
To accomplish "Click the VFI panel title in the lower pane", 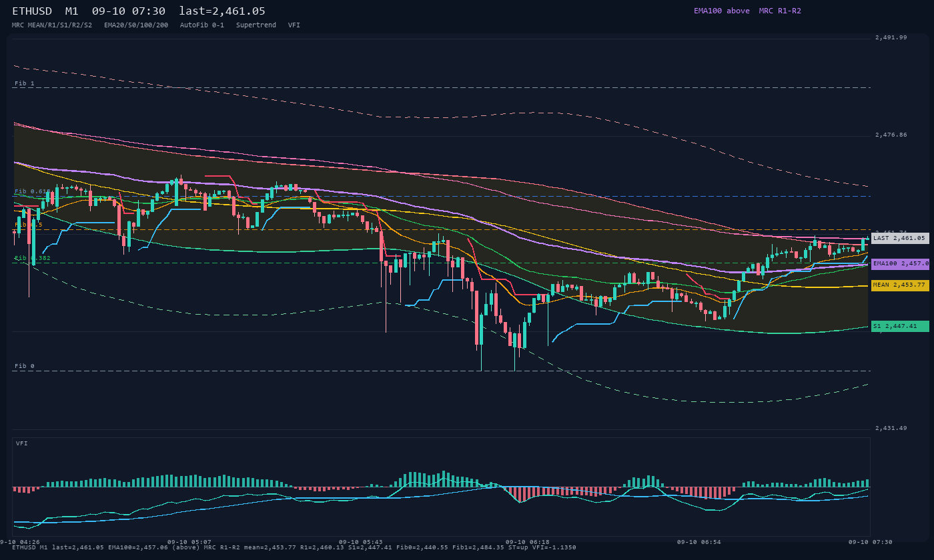I will tap(22, 443).
